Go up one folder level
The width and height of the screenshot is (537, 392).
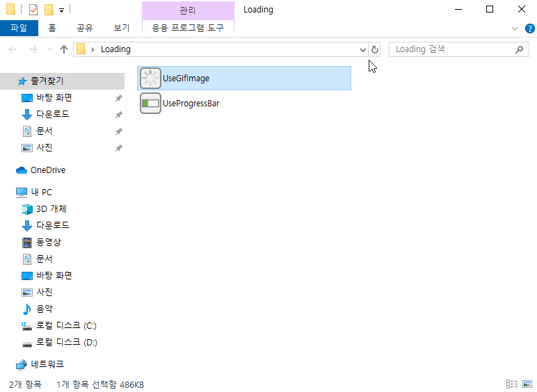[64, 49]
